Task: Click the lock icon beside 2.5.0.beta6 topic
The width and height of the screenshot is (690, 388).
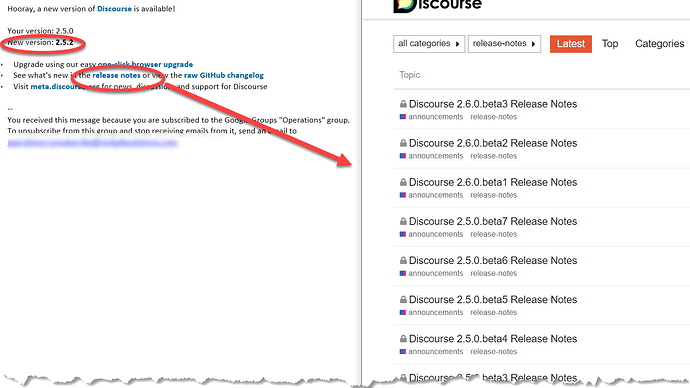Action: [403, 260]
